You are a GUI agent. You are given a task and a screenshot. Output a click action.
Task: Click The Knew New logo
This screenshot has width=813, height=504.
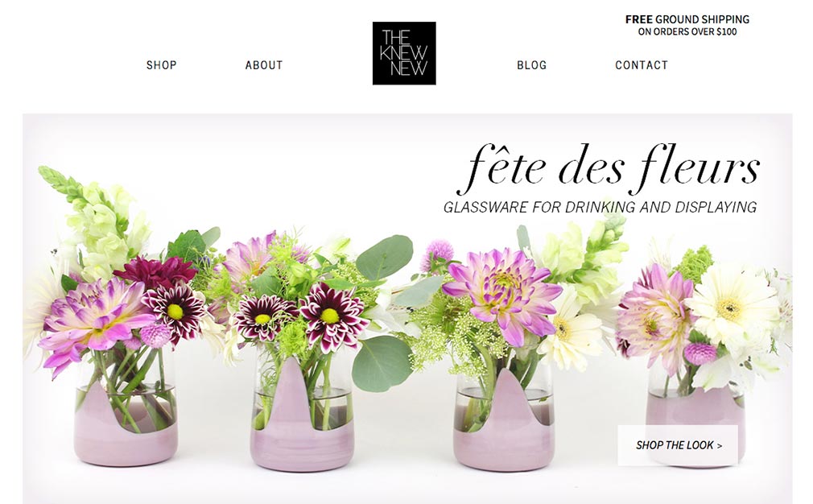(x=404, y=53)
